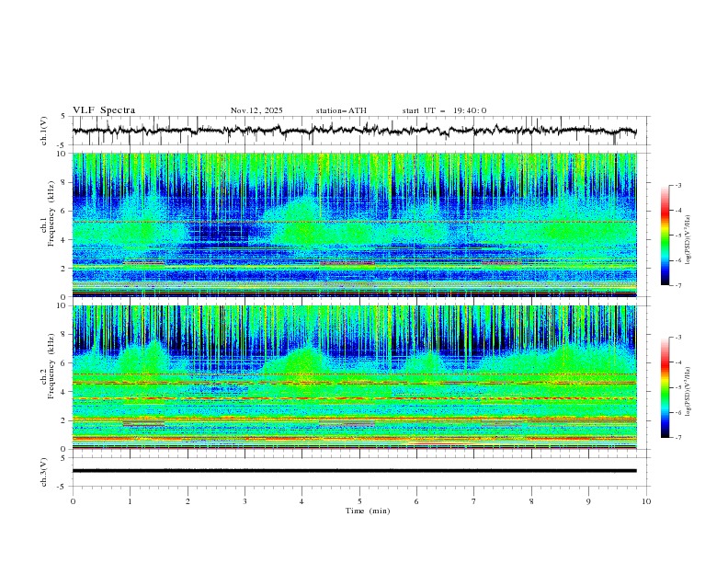728x563 pixels.
Task: Click the "8" kHz tick of ch.1 spectrogram
Action: [x=65, y=182]
